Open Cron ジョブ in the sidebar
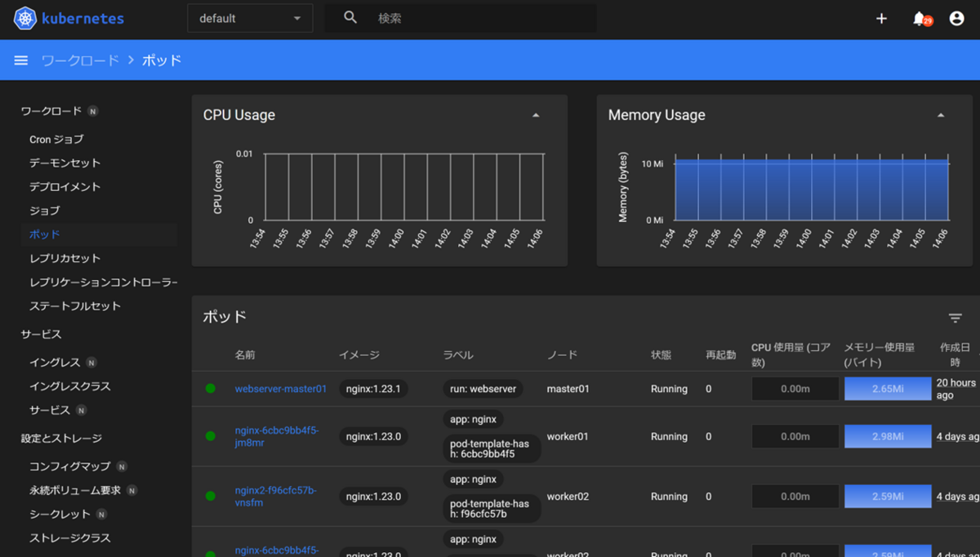 (x=55, y=139)
